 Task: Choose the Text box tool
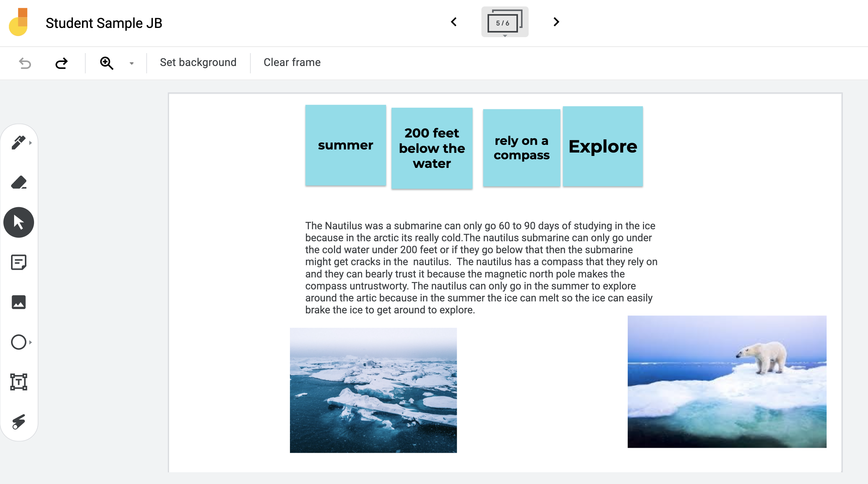pos(19,382)
